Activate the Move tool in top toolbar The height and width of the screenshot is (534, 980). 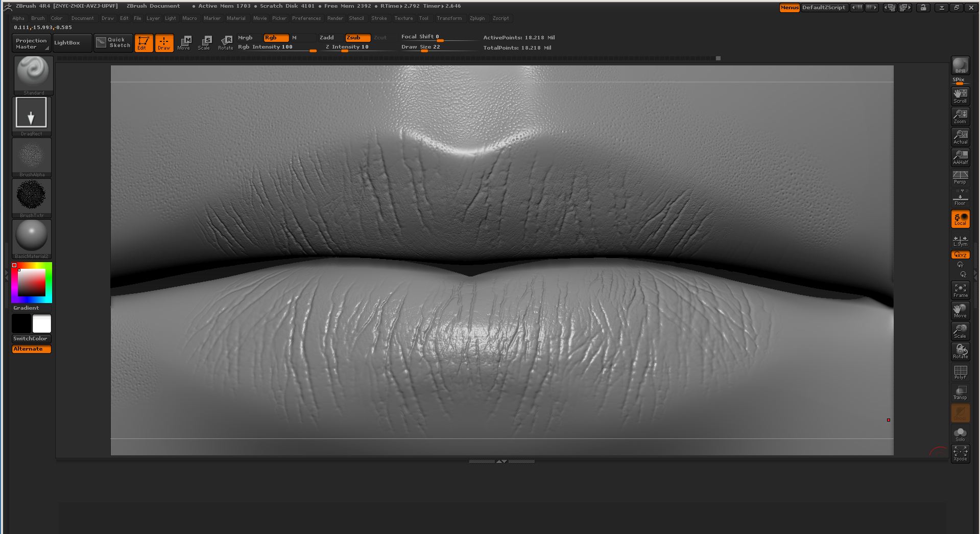(x=184, y=43)
